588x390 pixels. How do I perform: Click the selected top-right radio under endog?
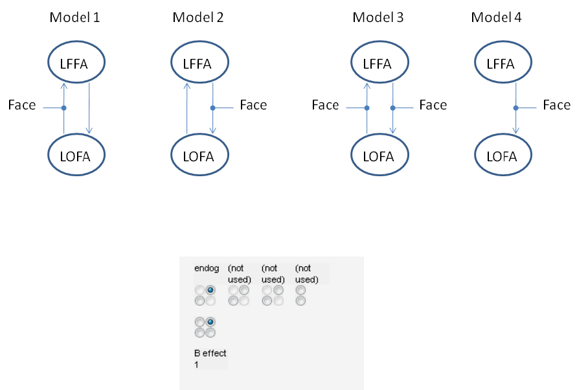pyautogui.click(x=210, y=290)
